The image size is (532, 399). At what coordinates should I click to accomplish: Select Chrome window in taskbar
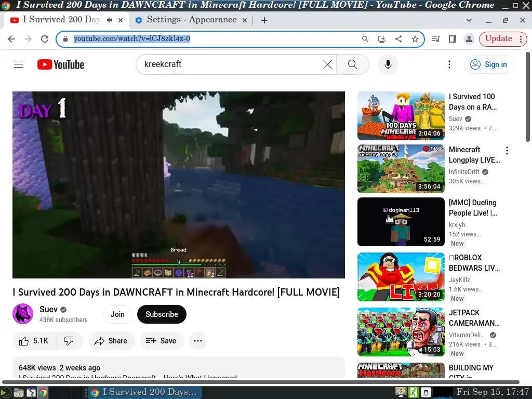click(145, 392)
